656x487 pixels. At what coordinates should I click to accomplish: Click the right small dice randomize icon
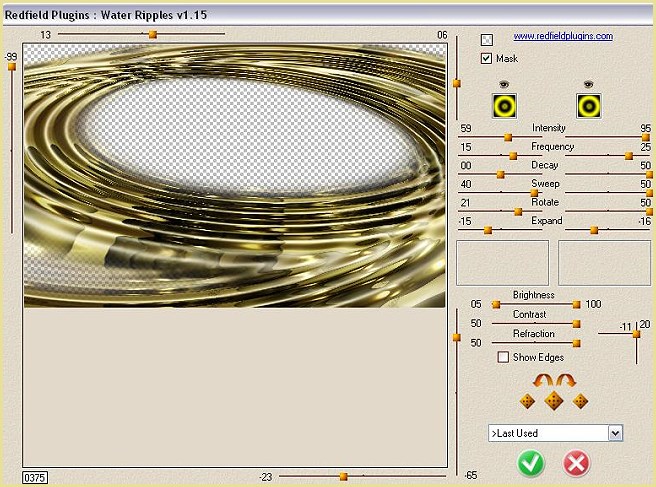pos(581,401)
